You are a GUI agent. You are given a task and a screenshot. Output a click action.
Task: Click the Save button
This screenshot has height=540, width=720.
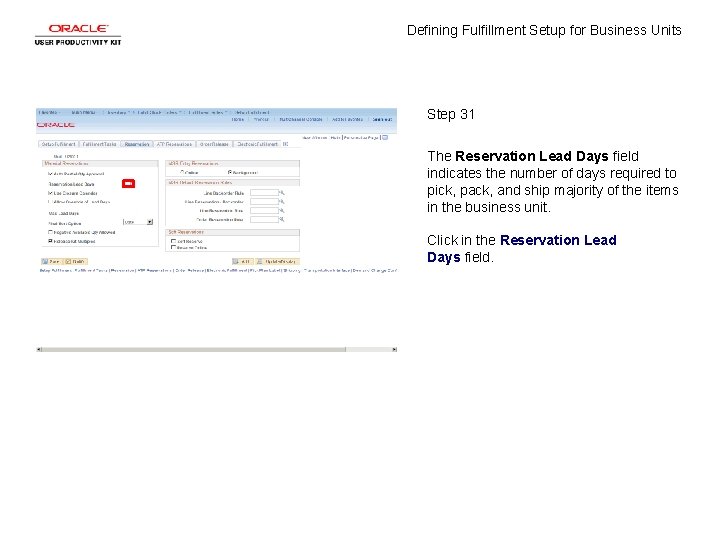pyautogui.click(x=51, y=261)
